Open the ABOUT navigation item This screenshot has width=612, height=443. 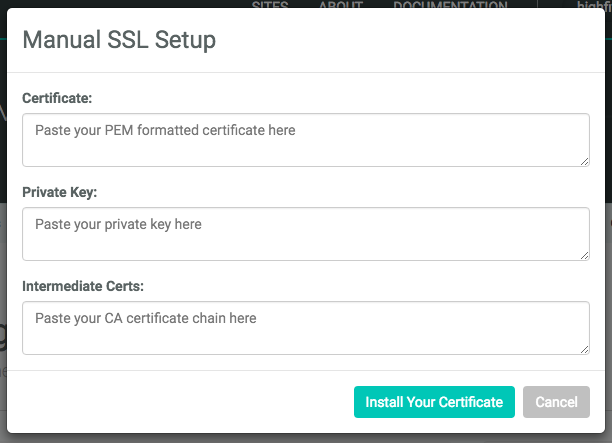pyautogui.click(x=341, y=6)
